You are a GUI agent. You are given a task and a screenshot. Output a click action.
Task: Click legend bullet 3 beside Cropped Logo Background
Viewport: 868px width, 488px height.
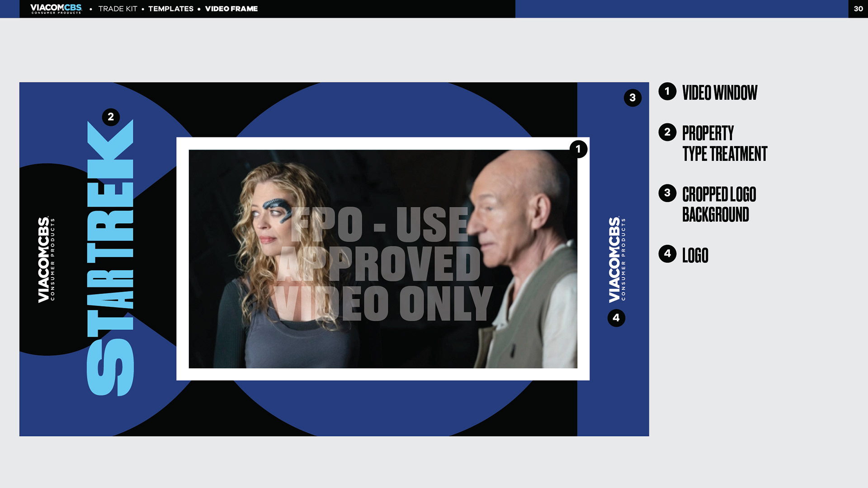pyautogui.click(x=667, y=193)
